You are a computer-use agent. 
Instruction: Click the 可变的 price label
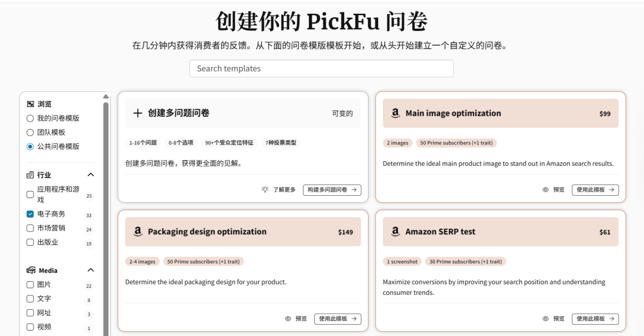(342, 113)
